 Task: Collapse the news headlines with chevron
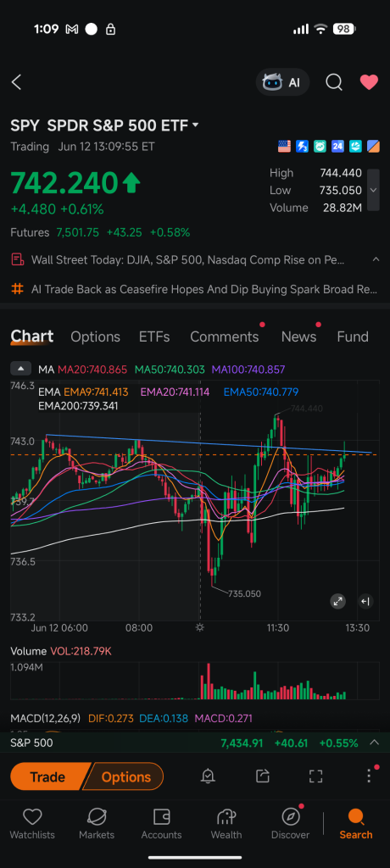point(375,259)
